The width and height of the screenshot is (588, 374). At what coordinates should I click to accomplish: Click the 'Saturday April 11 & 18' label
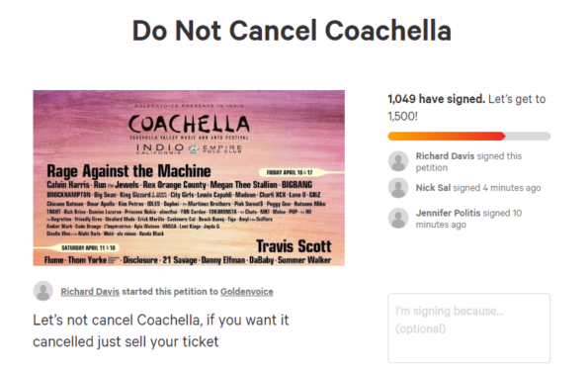[89, 247]
